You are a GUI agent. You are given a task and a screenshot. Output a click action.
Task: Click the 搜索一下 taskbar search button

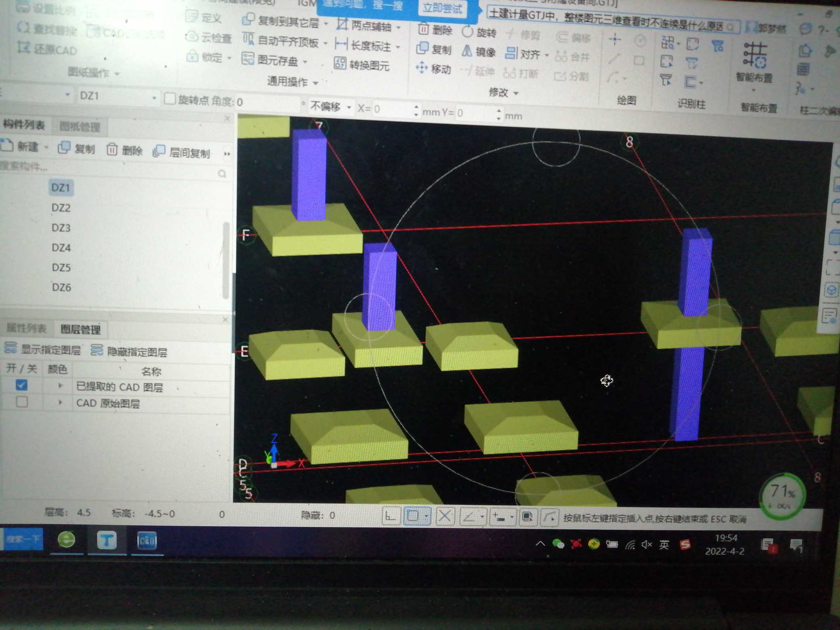(23, 539)
